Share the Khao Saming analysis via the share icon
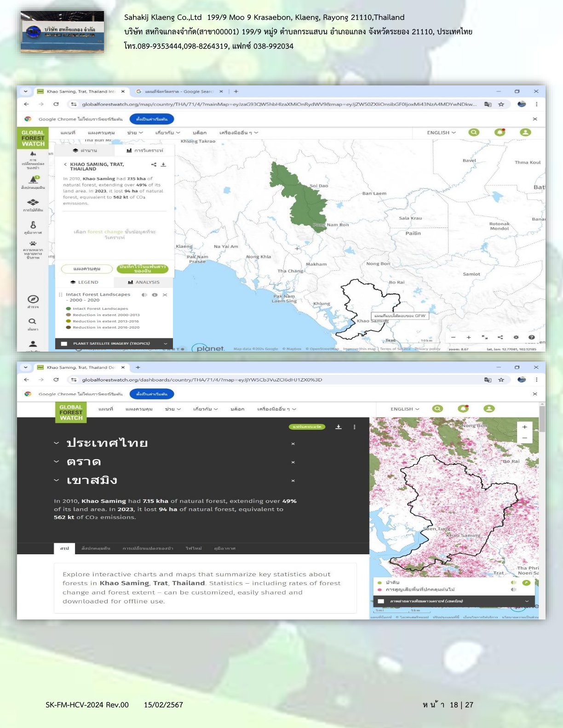The image size is (563, 728). click(154, 165)
